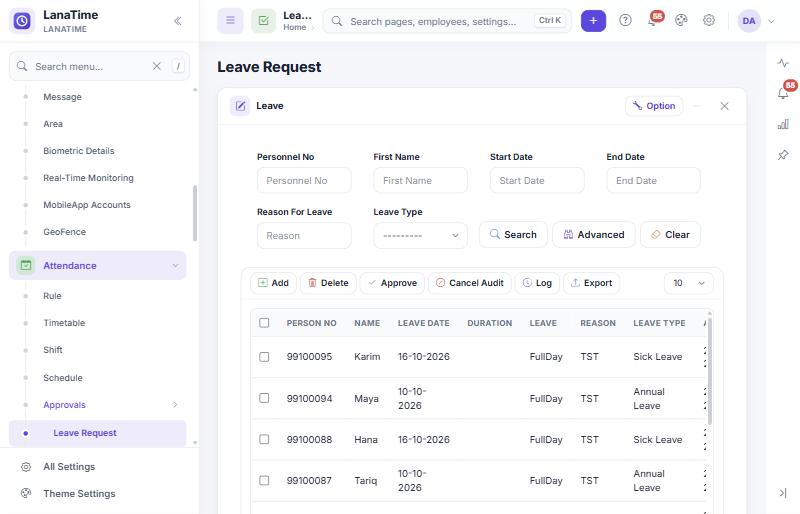Check the row for Tariq 99100087
The height and width of the screenshot is (514, 800).
(264, 480)
